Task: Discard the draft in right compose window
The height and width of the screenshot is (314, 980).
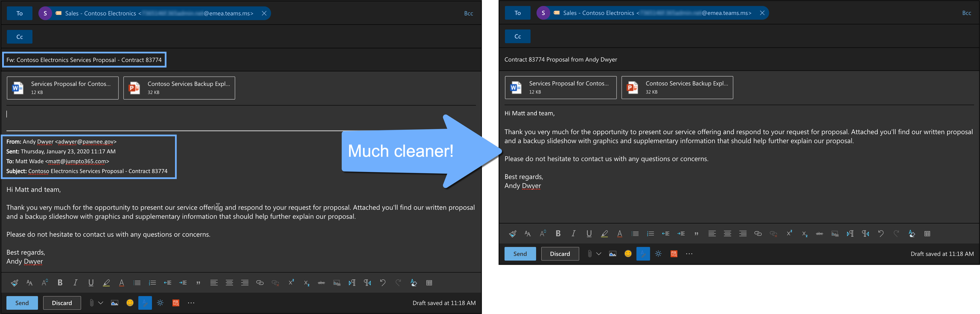Action: tap(560, 254)
